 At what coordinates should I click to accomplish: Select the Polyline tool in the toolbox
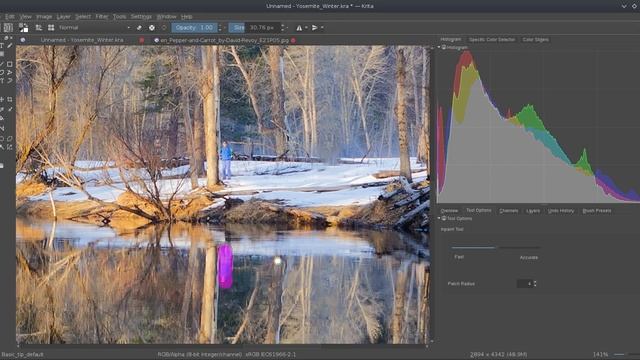(x=10, y=73)
